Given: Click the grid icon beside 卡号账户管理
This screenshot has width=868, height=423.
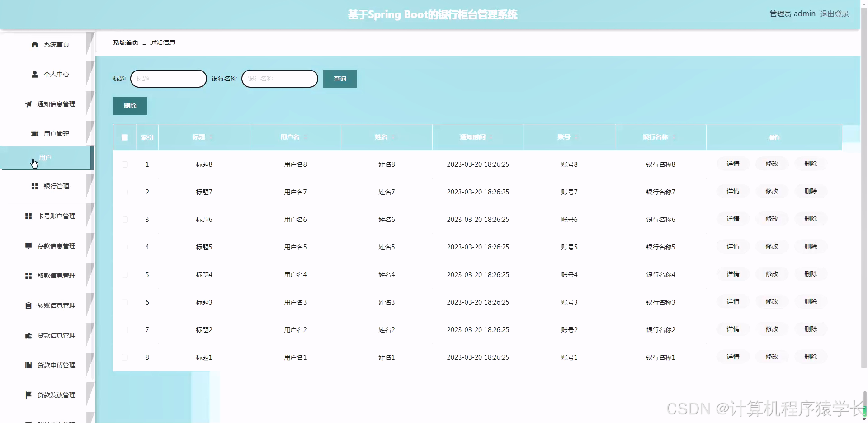Looking at the screenshot, I should coord(28,216).
